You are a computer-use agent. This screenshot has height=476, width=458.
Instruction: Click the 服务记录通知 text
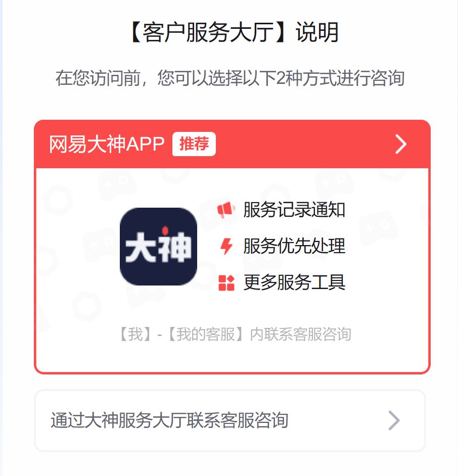point(294,210)
